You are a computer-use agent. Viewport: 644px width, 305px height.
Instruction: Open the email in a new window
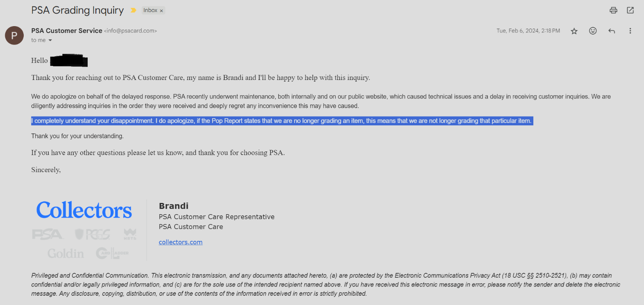[630, 10]
